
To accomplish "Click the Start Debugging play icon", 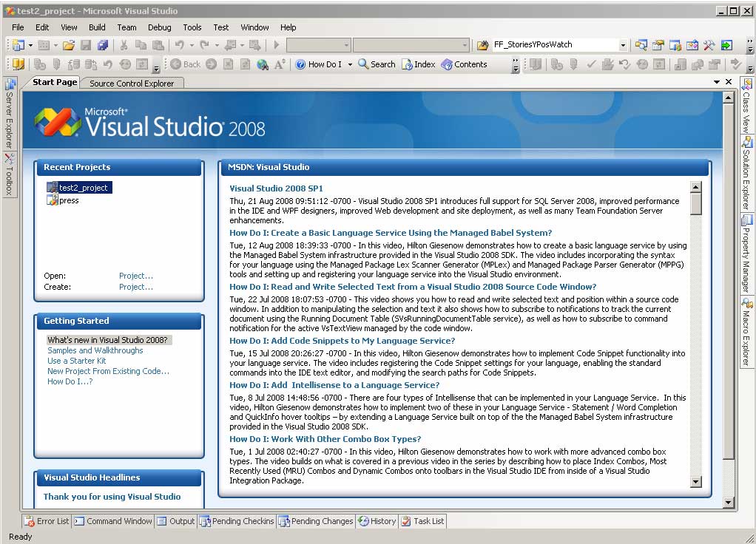I will pos(276,45).
